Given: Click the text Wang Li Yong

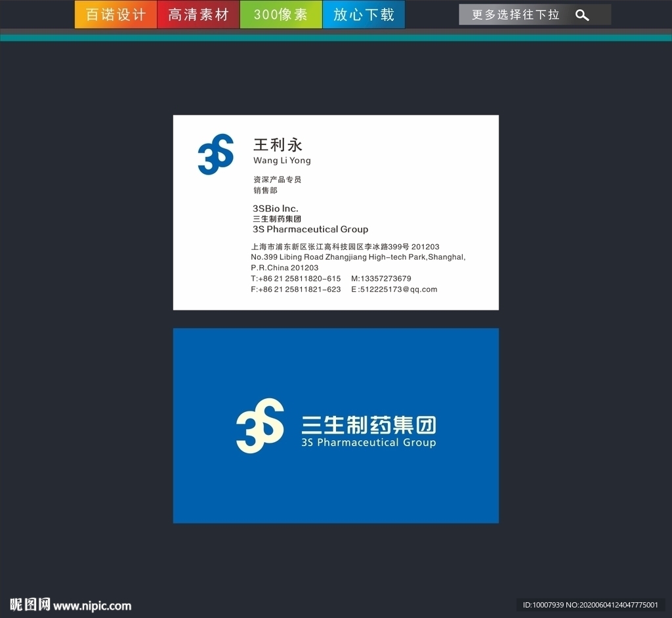Looking at the screenshot, I should [x=282, y=160].
